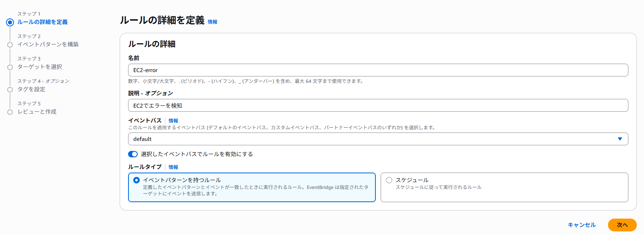
Task: Click the blue dropdown arrow of event bus selector
Action: [620, 139]
